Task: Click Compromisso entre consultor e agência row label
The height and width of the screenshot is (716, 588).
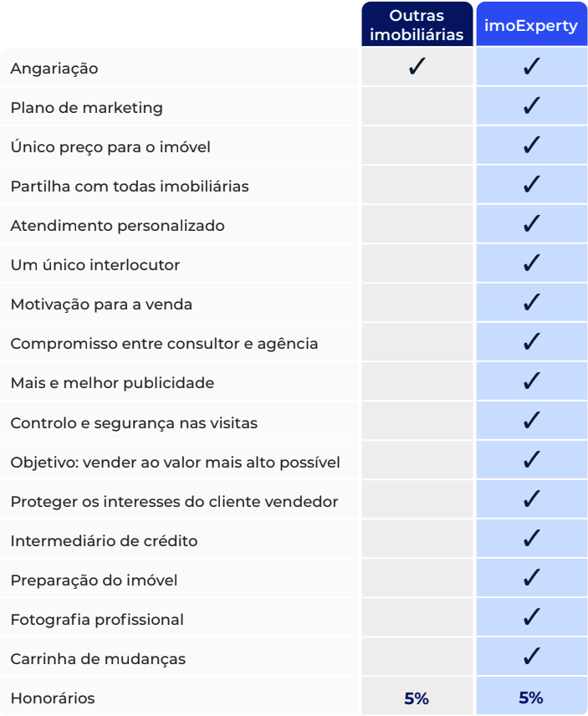Action: (164, 344)
